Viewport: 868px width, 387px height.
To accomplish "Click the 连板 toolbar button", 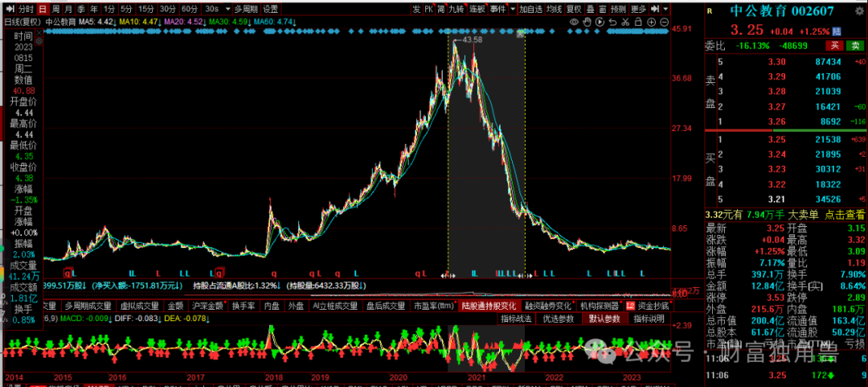I will tap(477, 9).
